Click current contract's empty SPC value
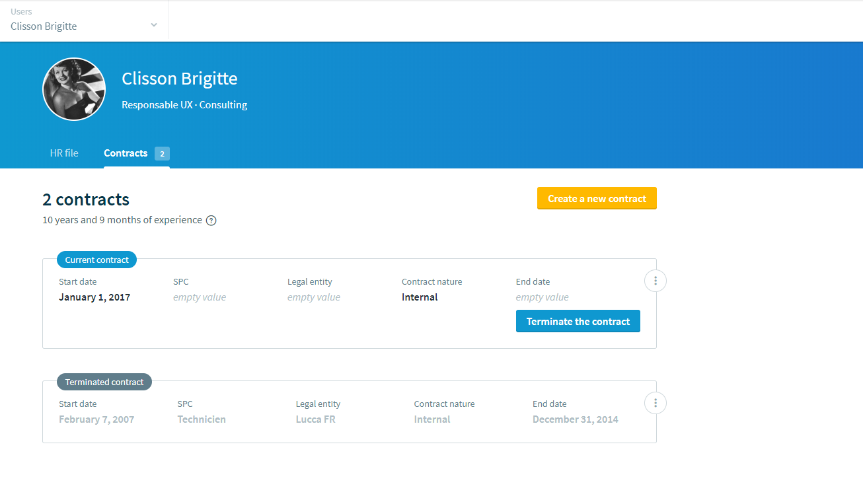Screen dimensions: 863x504 pyautogui.click(x=200, y=297)
